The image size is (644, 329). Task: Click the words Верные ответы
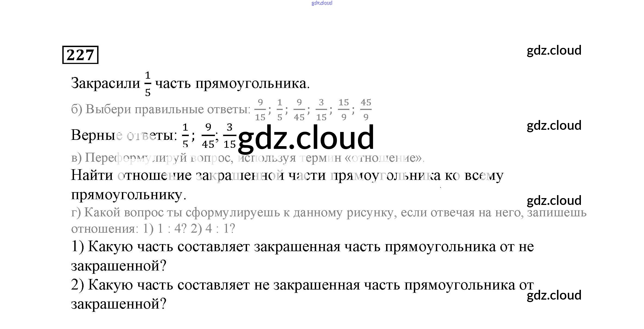(124, 135)
